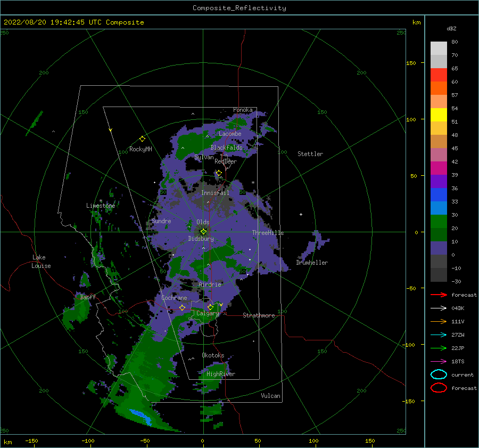This screenshot has height=448, width=479.
Task: Click the RockyMH label
Action: coord(141,149)
